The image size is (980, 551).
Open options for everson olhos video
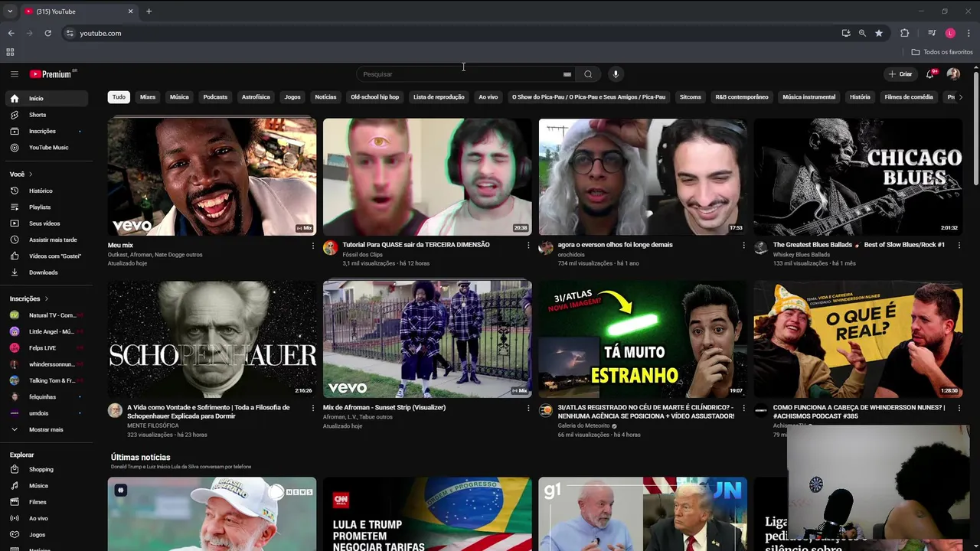click(x=743, y=246)
